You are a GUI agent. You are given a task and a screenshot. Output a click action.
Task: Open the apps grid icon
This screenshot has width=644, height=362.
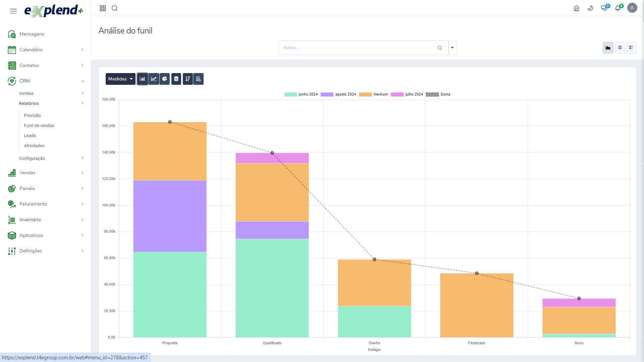103,8
